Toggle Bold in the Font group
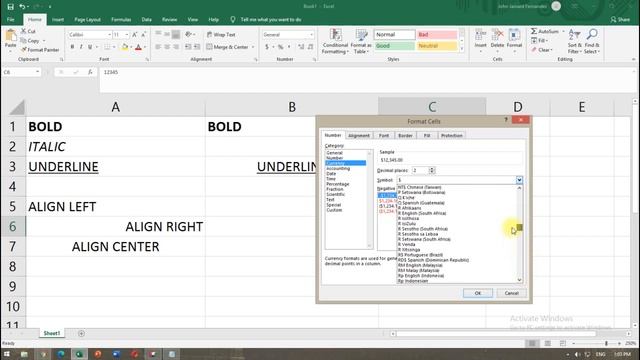 coord(72,47)
